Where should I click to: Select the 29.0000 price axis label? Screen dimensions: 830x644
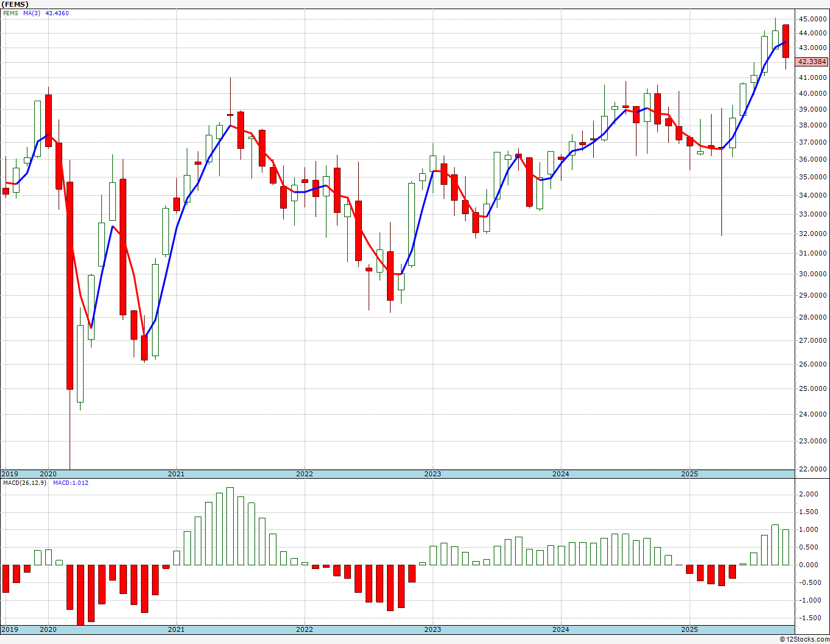point(812,295)
